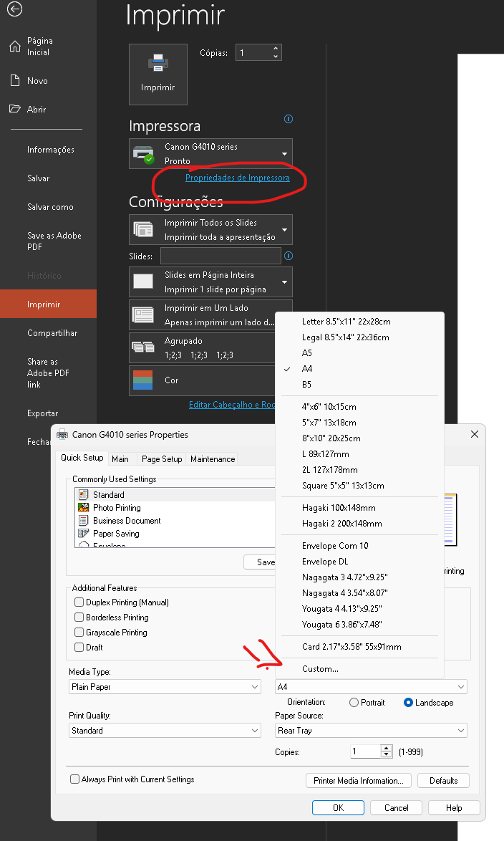Select the Business Document setting icon
504x841 pixels.
click(83, 520)
